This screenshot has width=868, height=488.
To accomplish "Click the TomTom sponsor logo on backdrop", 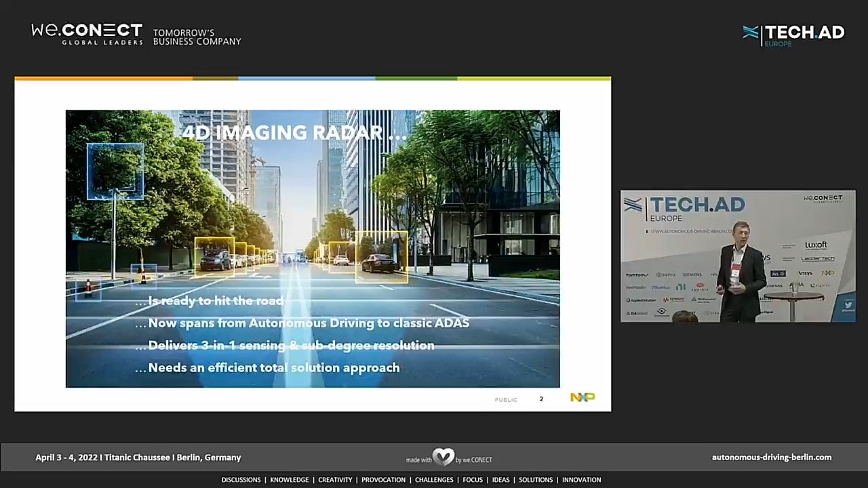I will click(636, 274).
